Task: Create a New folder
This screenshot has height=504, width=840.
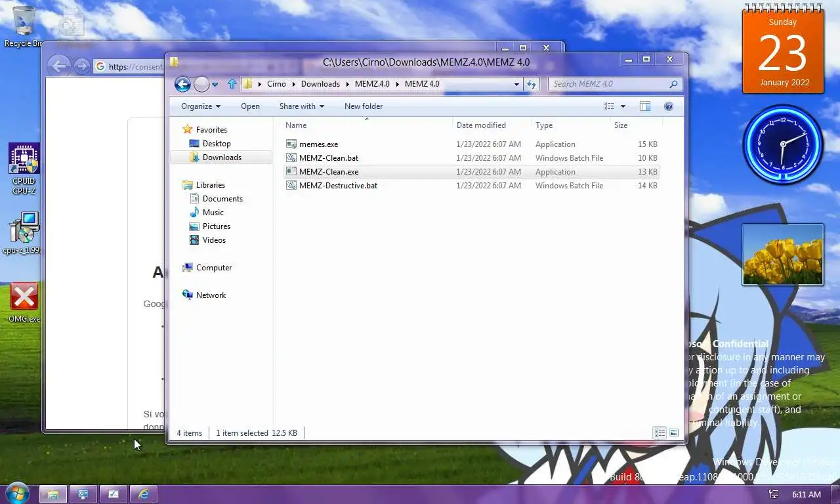Action: point(364,106)
